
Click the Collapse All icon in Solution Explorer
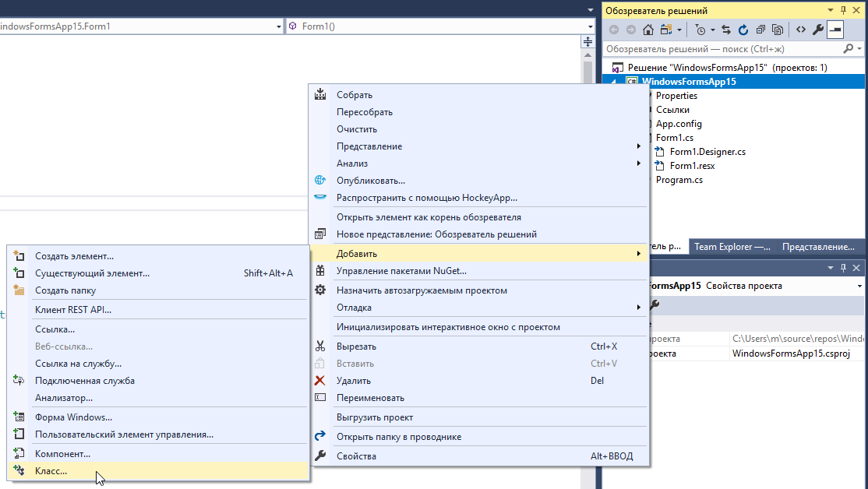tap(760, 30)
